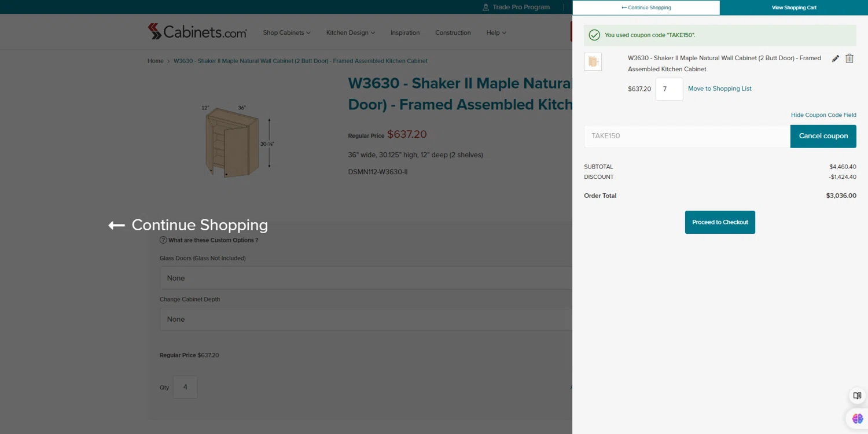
Task: Click dimensions text 36" wide, 30.125" high
Action: [415, 155]
